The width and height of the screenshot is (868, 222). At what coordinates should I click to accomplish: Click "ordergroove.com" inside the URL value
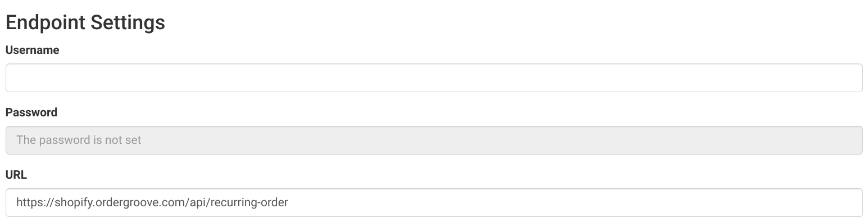pos(140,202)
